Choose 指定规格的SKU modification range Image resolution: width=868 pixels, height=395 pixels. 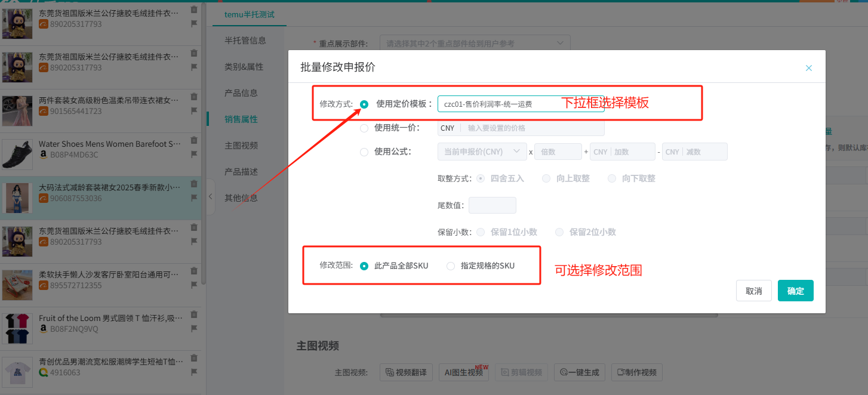pos(451,266)
